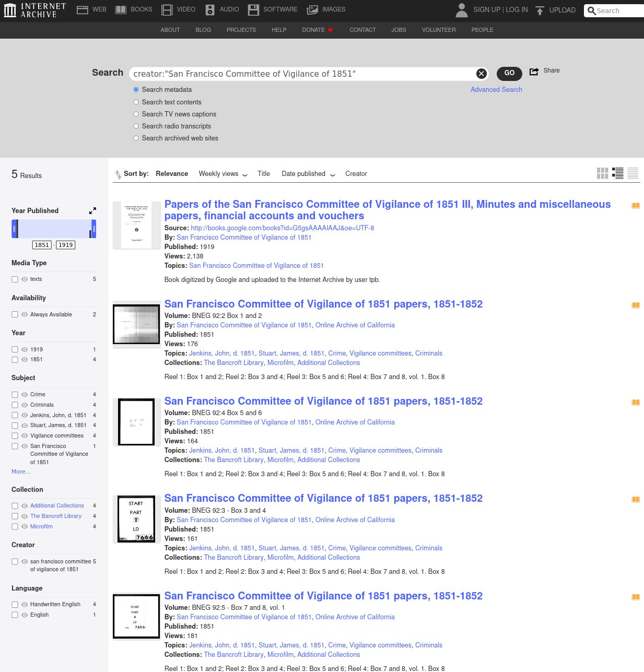The height and width of the screenshot is (672, 644).
Task: Clear the search query with X icon
Action: (x=481, y=74)
